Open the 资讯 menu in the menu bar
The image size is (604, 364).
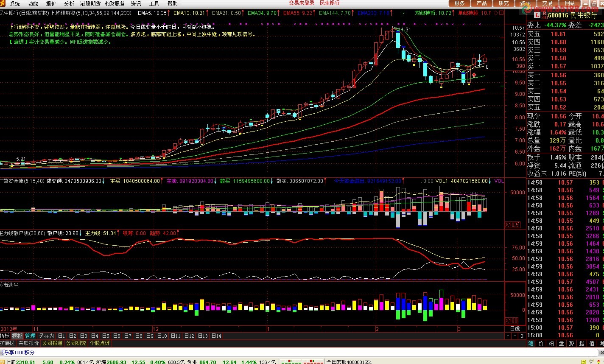(136, 3)
